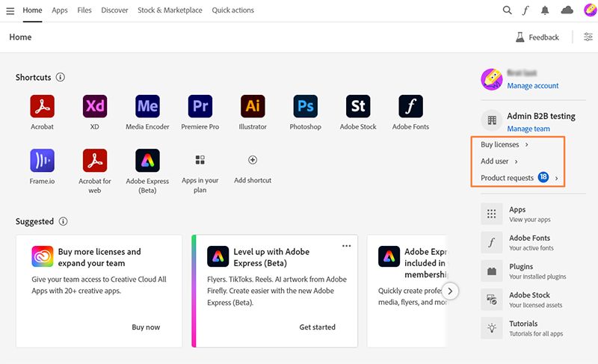Click the Manage account link
Viewport: 598px width, 364px height.
coord(533,86)
